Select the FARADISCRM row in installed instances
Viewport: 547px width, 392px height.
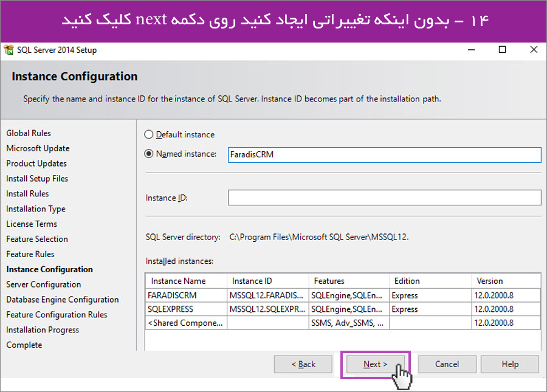click(x=343, y=295)
